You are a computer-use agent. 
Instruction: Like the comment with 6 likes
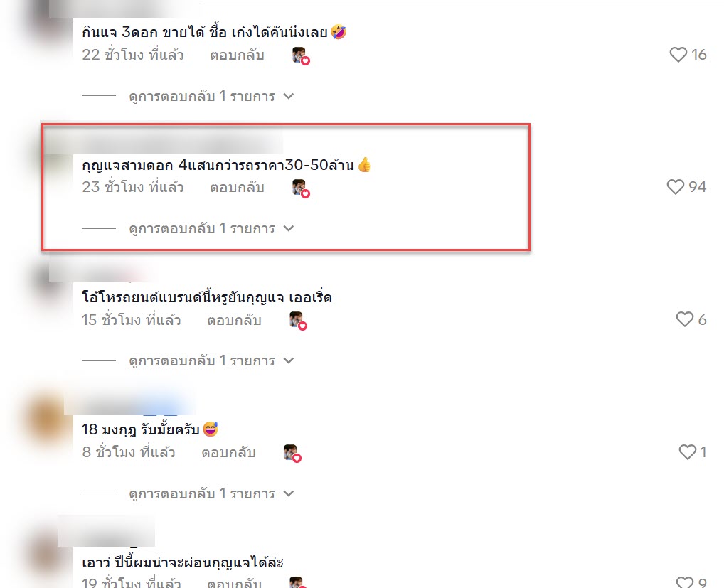pyautogui.click(x=685, y=319)
